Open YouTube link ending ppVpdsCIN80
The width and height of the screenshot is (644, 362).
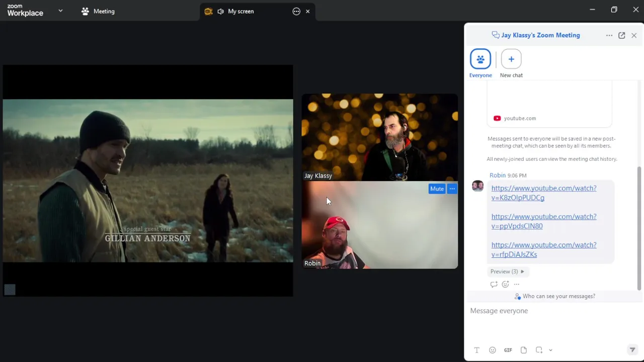coord(544,221)
